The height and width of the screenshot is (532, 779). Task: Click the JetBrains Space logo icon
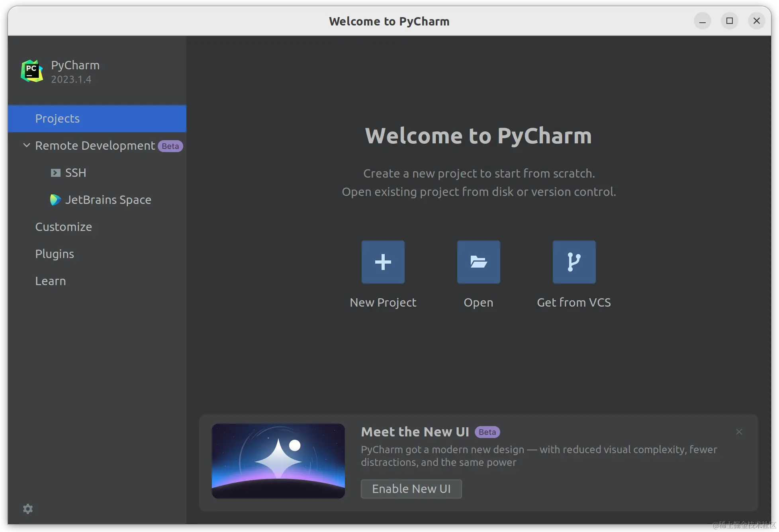[x=55, y=200]
